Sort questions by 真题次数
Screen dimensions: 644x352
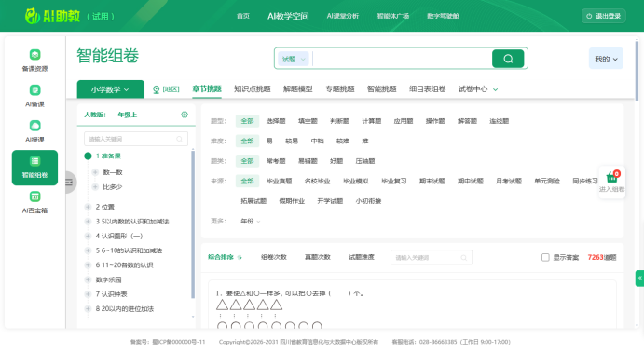[x=317, y=257]
